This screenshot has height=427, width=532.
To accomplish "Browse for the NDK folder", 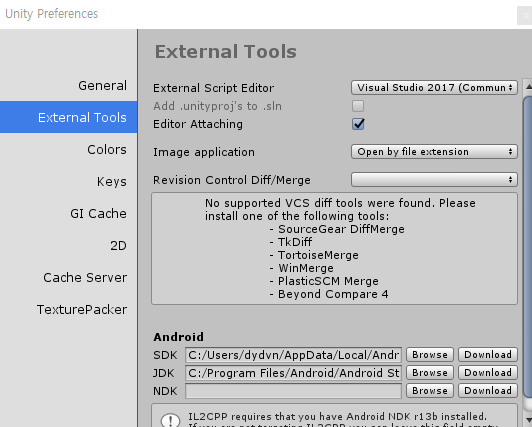I will coord(430,390).
